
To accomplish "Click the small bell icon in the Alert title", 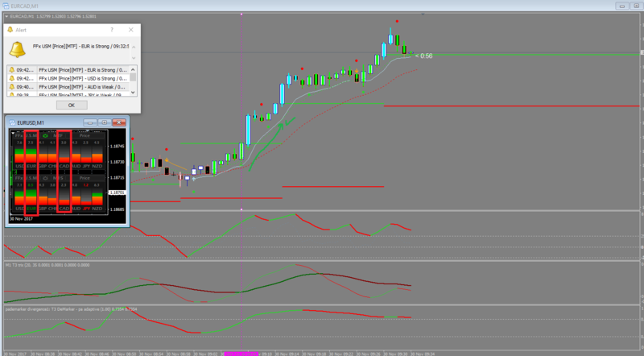I will tap(10, 30).
